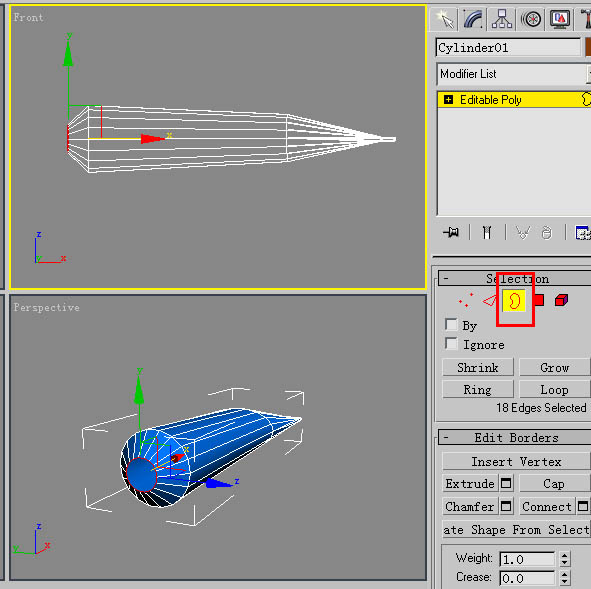The height and width of the screenshot is (589, 591).
Task: Expand the Editable Poly stack entry
Action: pos(448,100)
